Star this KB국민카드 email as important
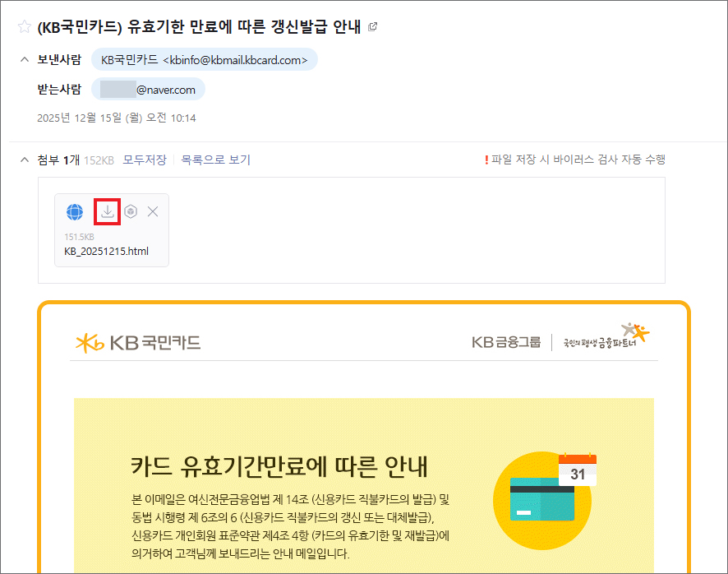Image resolution: width=728 pixels, height=574 pixels. 24,27
